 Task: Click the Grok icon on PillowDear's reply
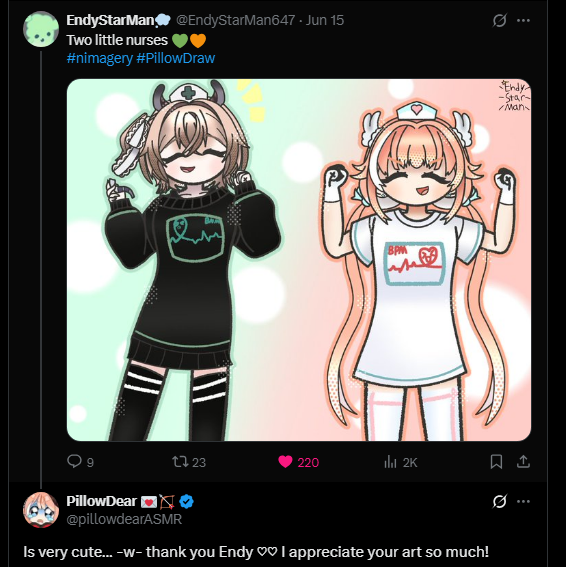coord(499,501)
